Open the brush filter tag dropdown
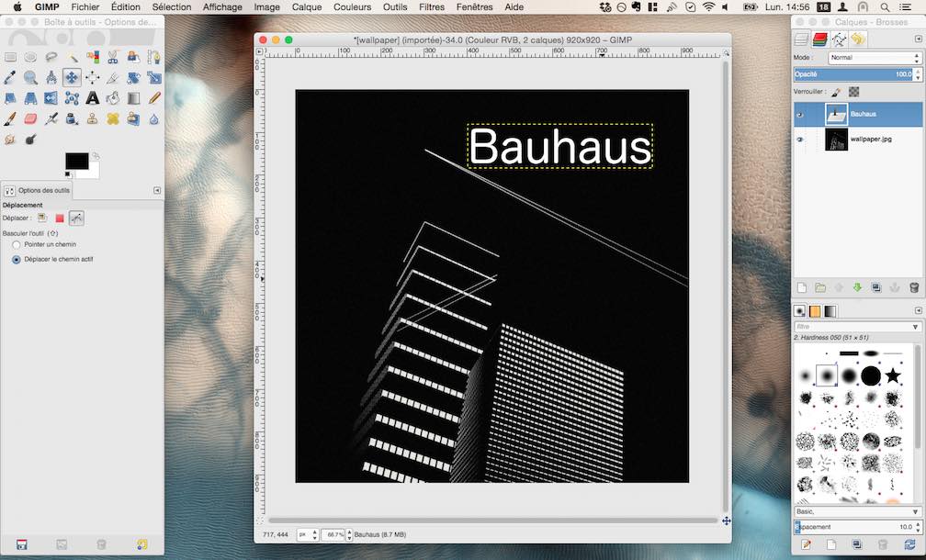This screenshot has width=926, height=560. (916, 327)
